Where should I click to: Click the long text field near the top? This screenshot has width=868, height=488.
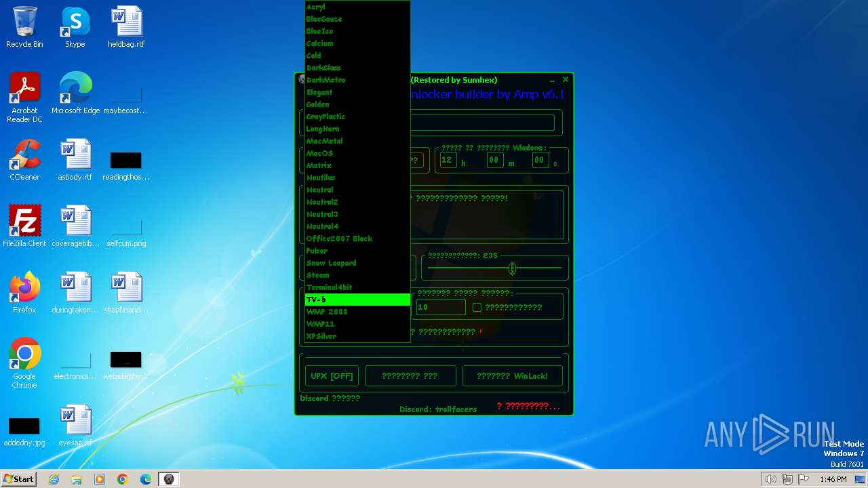pyautogui.click(x=482, y=123)
